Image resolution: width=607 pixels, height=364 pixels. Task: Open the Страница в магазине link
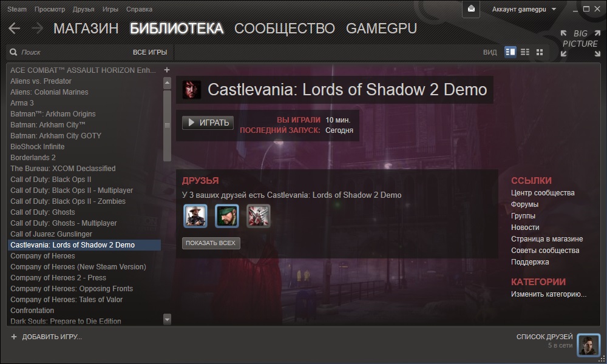point(547,239)
